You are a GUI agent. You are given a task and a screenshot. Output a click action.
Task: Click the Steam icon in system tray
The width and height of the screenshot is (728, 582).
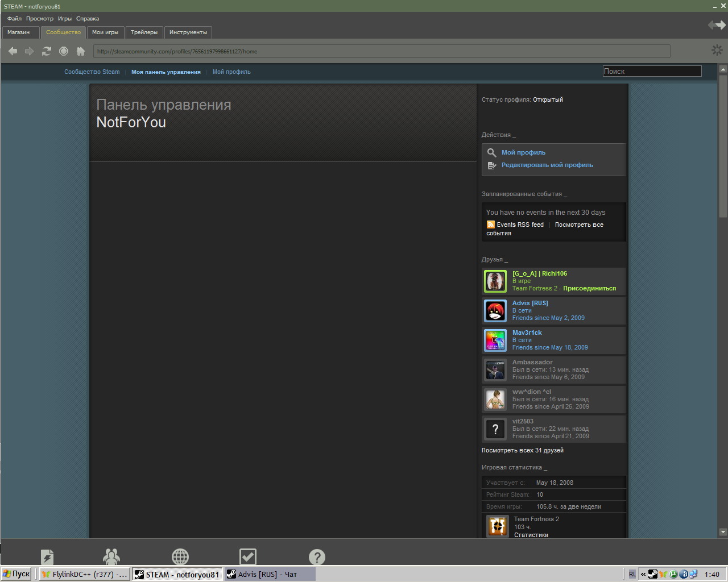pyautogui.click(x=653, y=574)
